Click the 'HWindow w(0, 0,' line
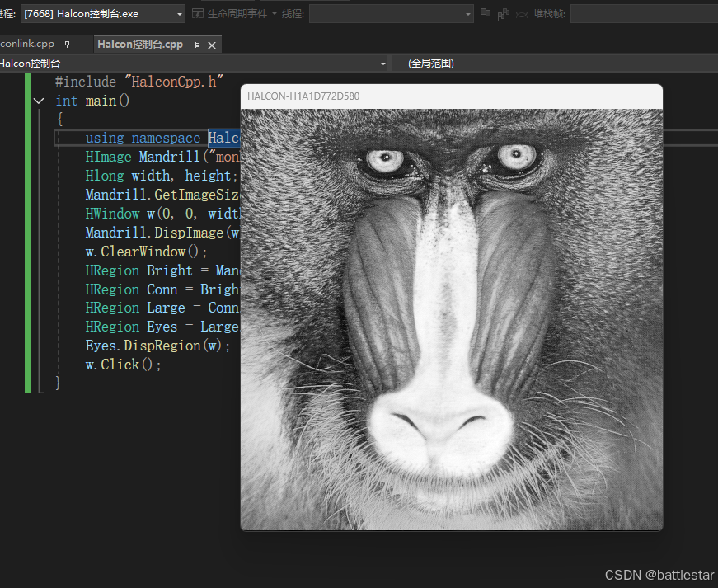The width and height of the screenshot is (718, 588). point(162,214)
